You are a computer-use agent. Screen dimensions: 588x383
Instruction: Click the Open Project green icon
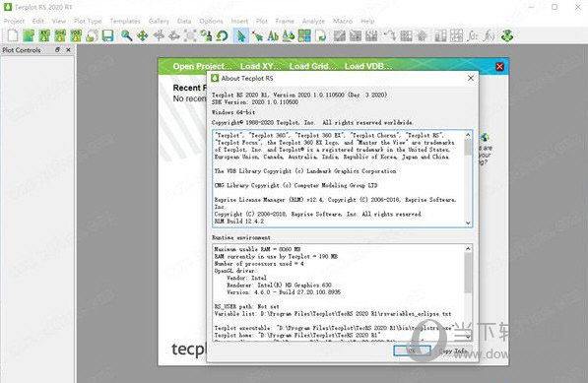click(29, 35)
